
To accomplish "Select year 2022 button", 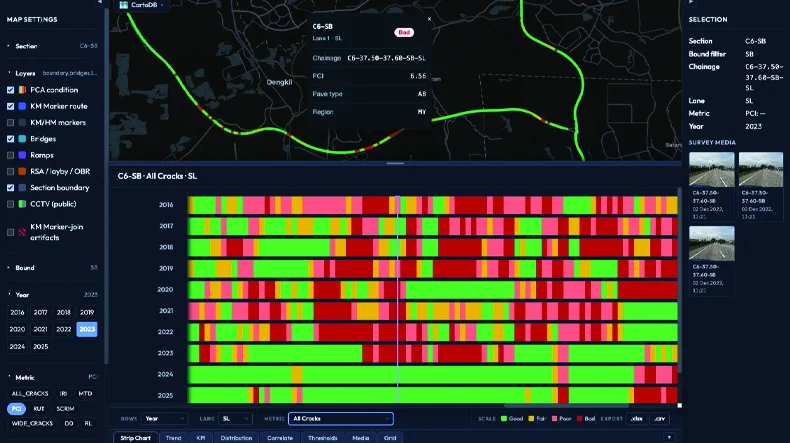I will [x=63, y=329].
